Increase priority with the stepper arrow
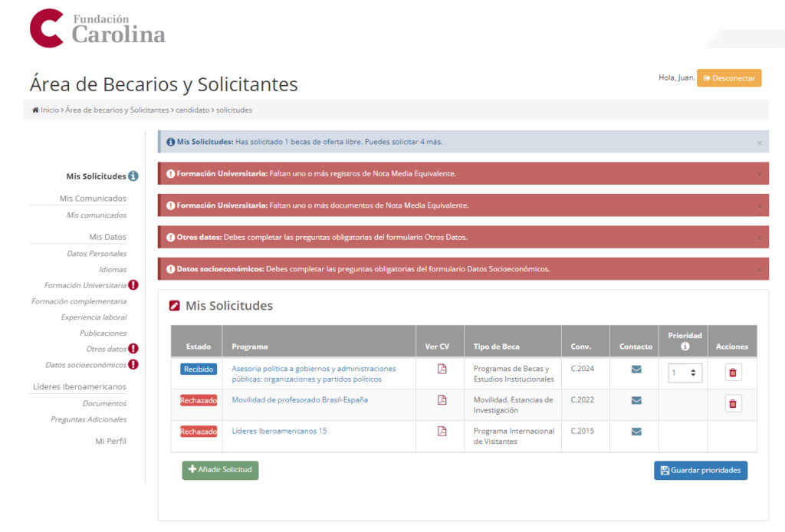 point(692,369)
